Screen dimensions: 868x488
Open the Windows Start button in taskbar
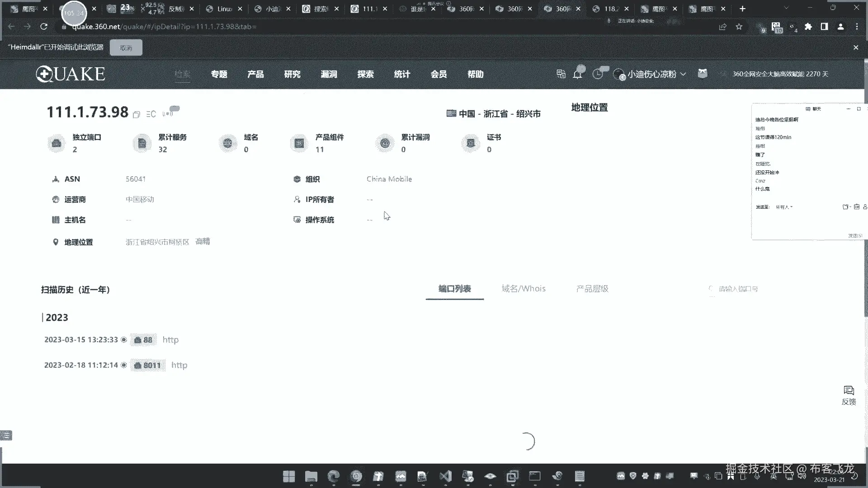point(289,476)
